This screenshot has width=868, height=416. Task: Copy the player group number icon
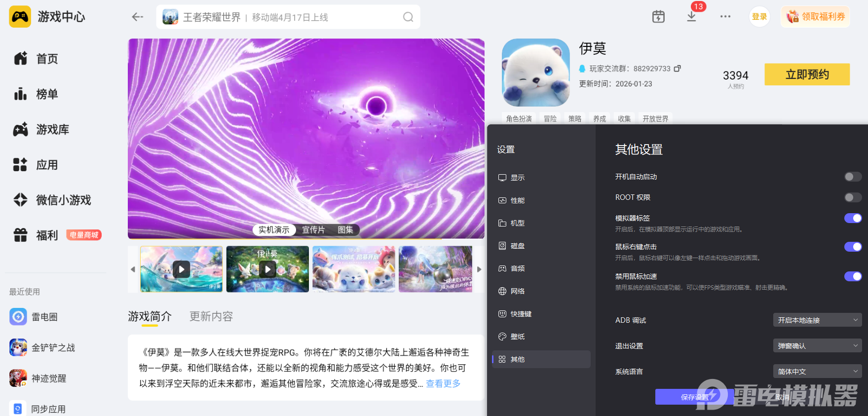point(678,69)
